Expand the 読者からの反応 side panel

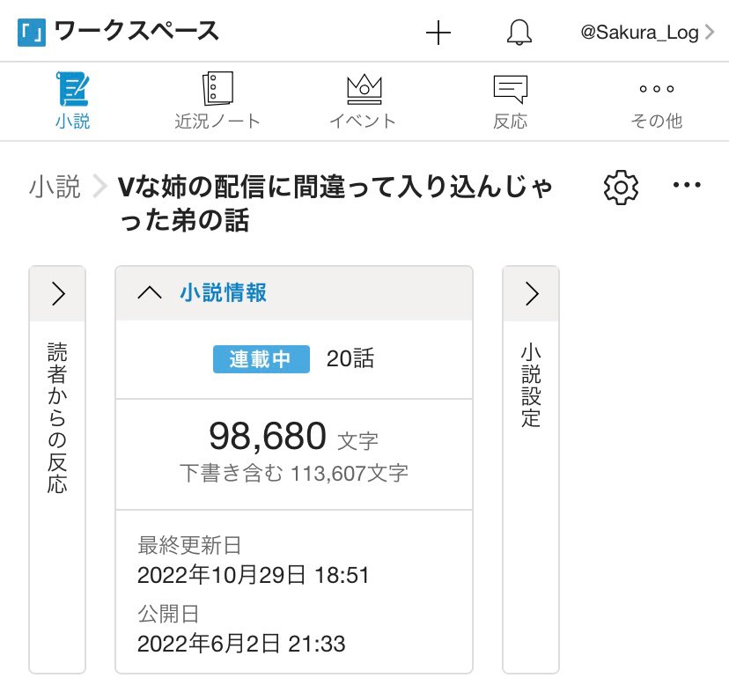[58, 293]
